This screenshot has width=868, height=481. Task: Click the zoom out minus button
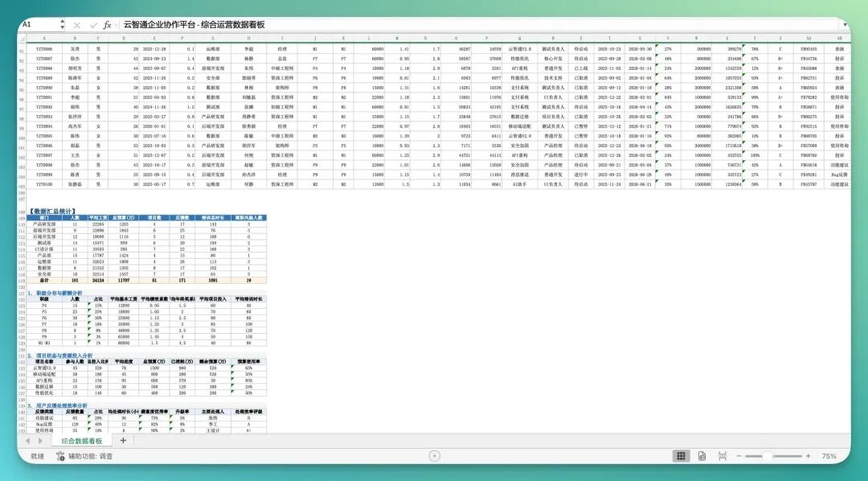[x=739, y=456]
